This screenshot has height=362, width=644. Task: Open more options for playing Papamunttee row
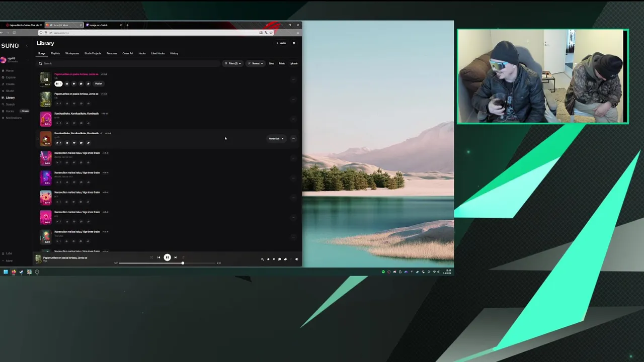(x=293, y=79)
